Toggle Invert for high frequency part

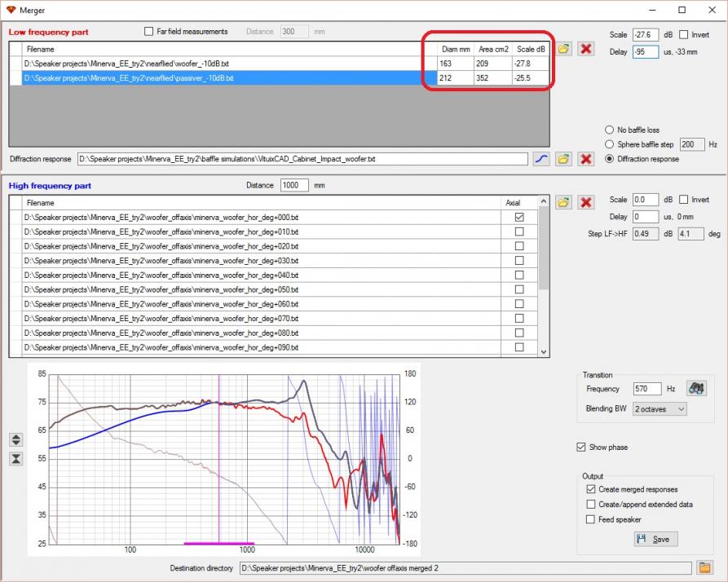pyautogui.click(x=683, y=200)
